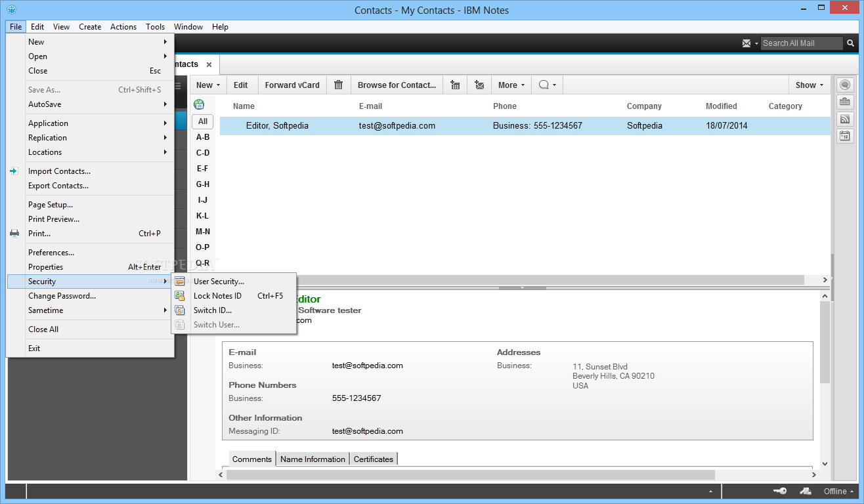Viewport: 864px width, 504px height.
Task: Sort by the Modified column header
Action: 722,106
